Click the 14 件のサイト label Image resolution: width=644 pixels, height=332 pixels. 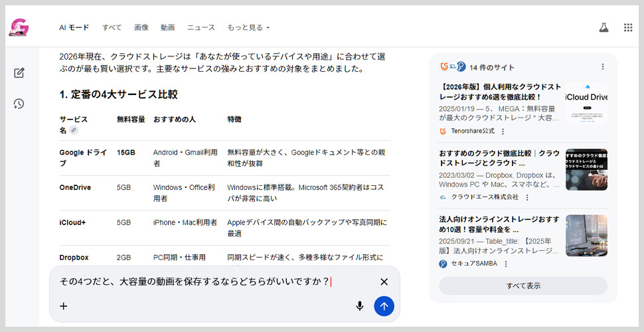(x=491, y=67)
